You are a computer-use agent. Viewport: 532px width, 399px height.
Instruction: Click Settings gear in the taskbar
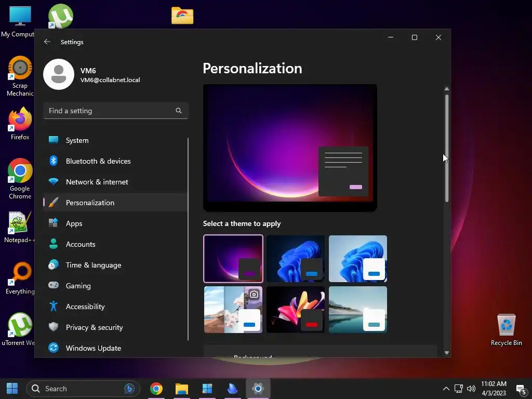click(258, 389)
